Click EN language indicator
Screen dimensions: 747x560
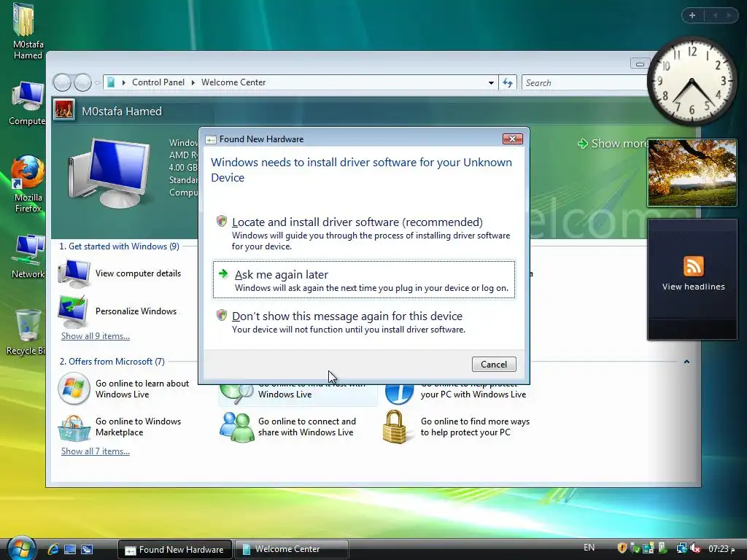pos(589,548)
